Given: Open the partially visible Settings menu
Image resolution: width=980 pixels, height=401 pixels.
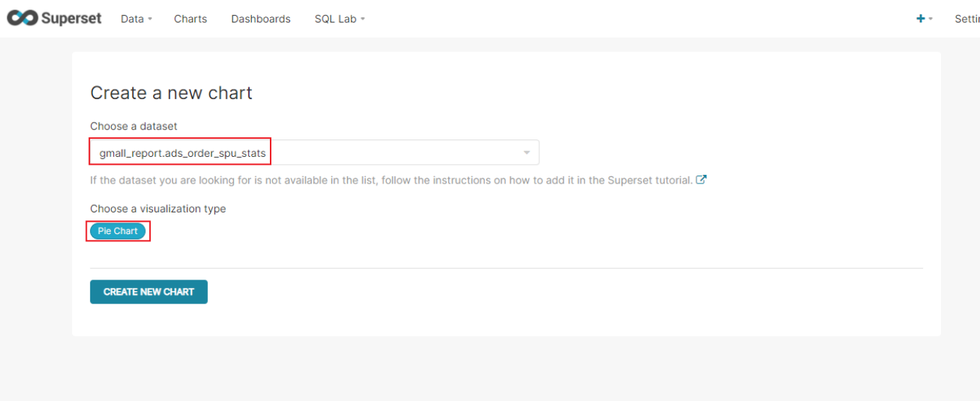Looking at the screenshot, I should [x=967, y=19].
